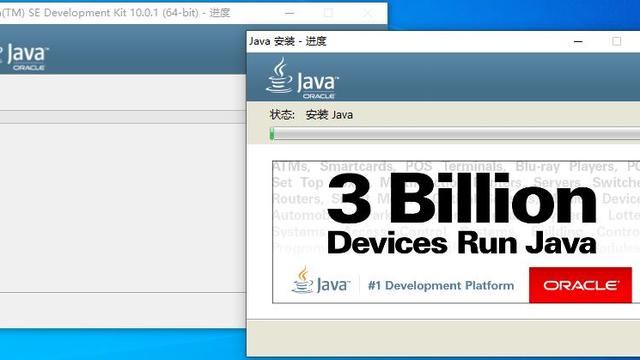
Task: Maximize the Java 安装 - 进度 window
Action: coord(617,42)
